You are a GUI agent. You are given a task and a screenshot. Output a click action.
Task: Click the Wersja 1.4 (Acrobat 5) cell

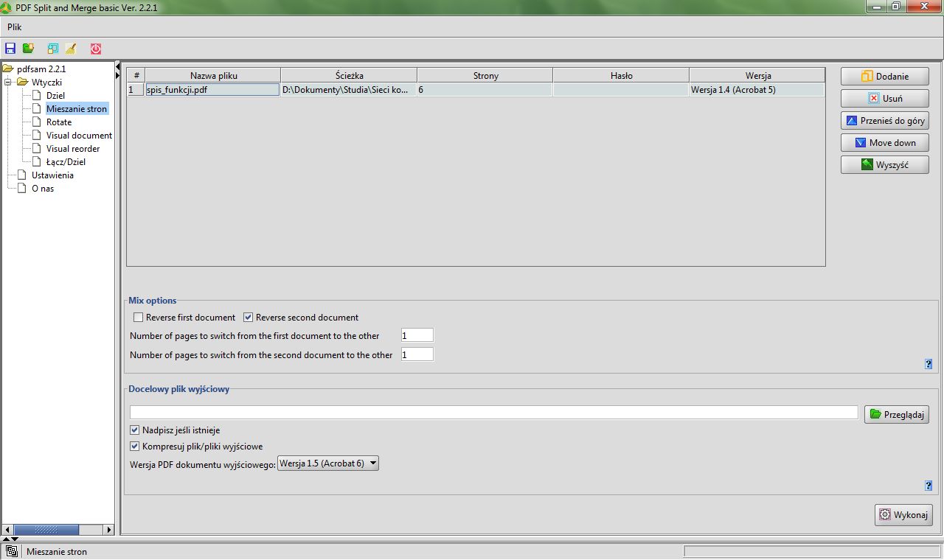[x=757, y=89]
